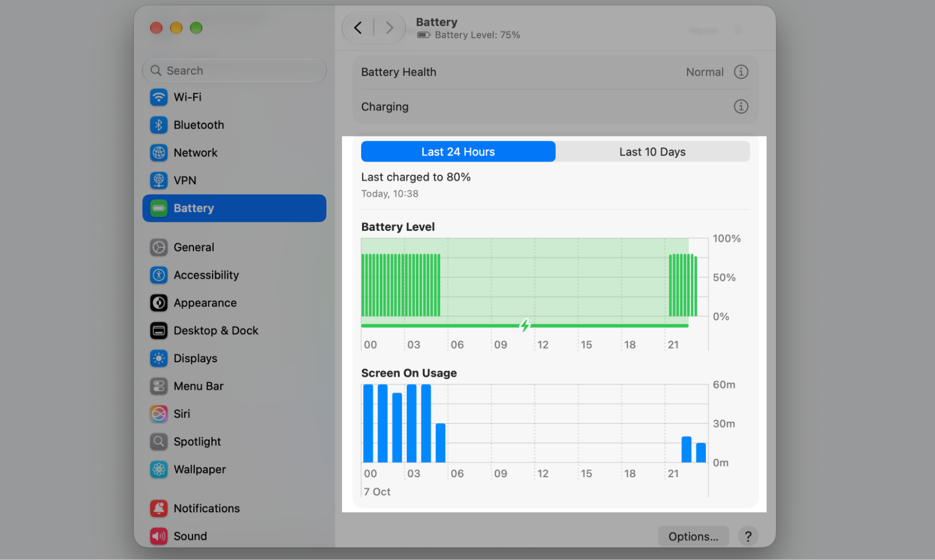
Task: Show Battery Health info button
Action: point(741,72)
